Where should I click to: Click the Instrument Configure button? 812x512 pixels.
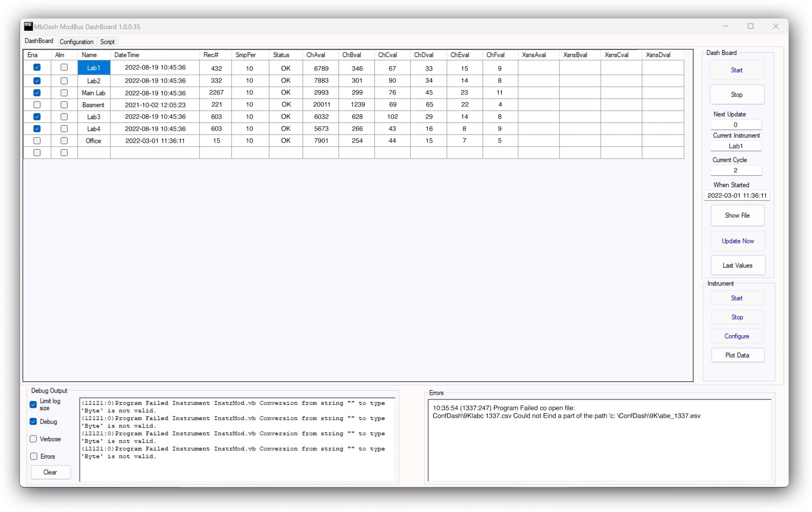coord(737,336)
